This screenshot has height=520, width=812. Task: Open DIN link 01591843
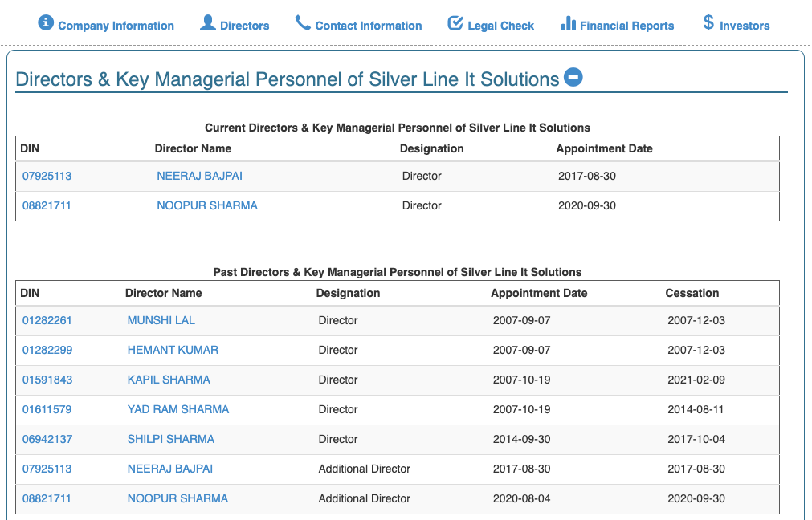(x=47, y=380)
